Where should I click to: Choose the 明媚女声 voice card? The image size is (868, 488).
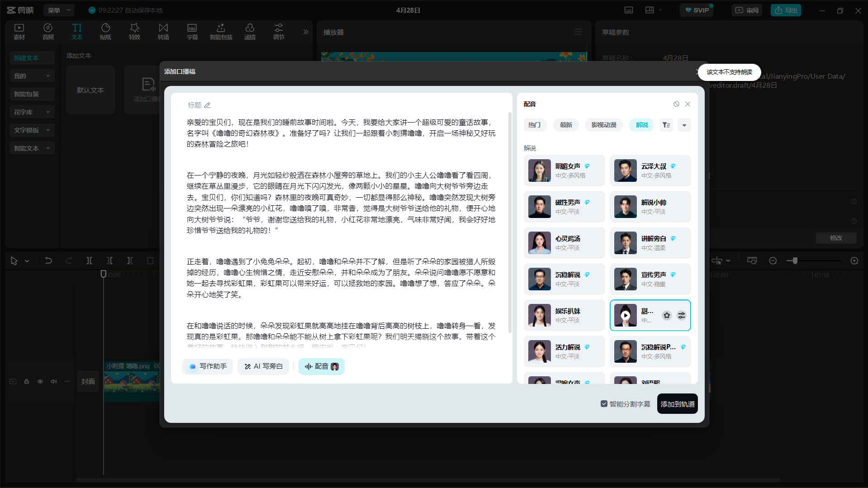coord(564,171)
